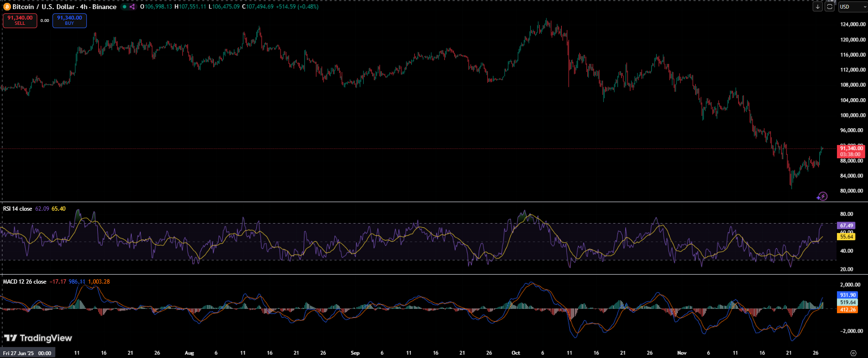Click the fullscreen frame icon
Image resolution: width=868 pixels, height=358 pixels.
(830, 7)
